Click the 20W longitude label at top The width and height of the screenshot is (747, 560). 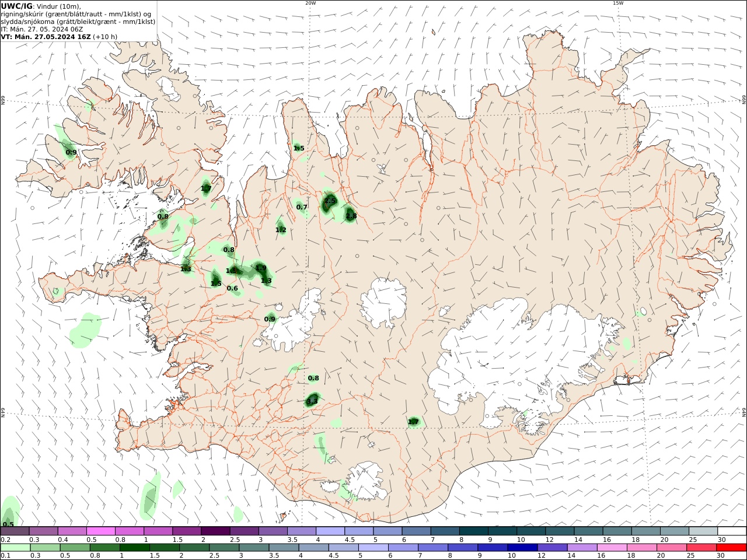click(x=310, y=3)
